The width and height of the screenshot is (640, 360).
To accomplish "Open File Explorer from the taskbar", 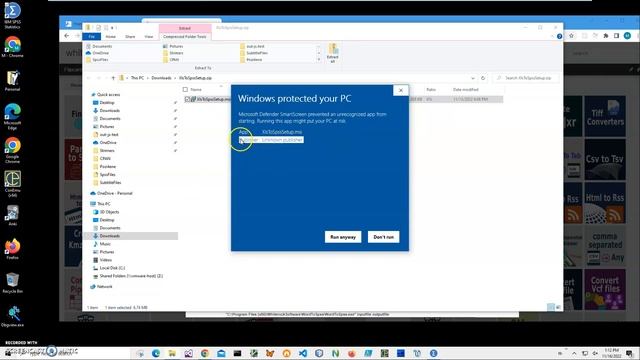I will pyautogui.click(x=172, y=353).
